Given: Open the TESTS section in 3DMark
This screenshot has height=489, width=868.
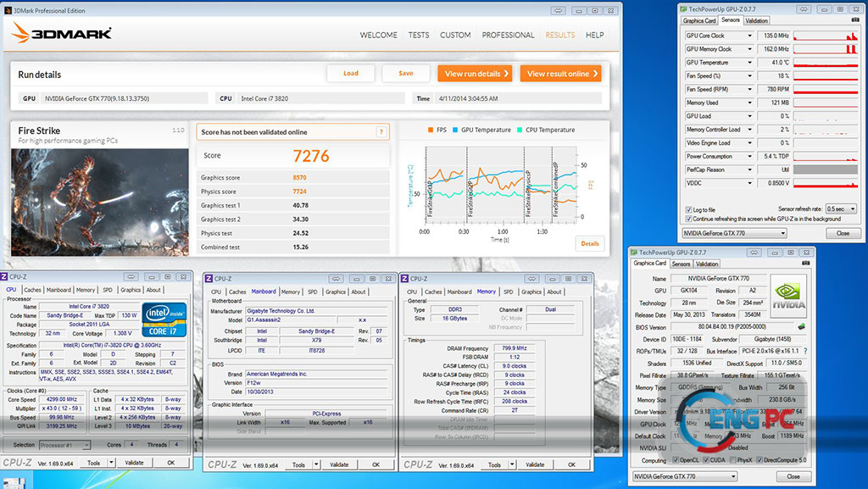Looking at the screenshot, I should tap(419, 35).
